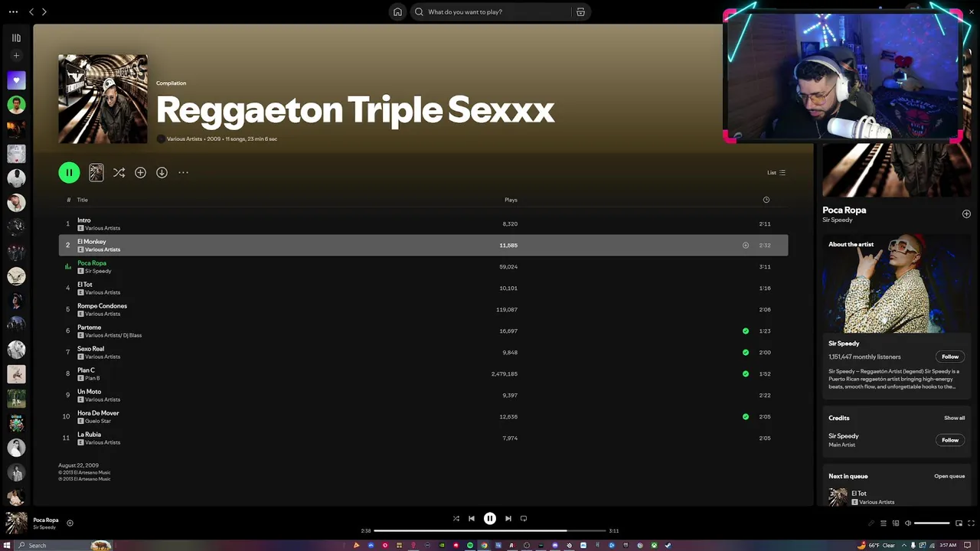Open the three-dot app menu
980x551 pixels.
click(x=13, y=11)
